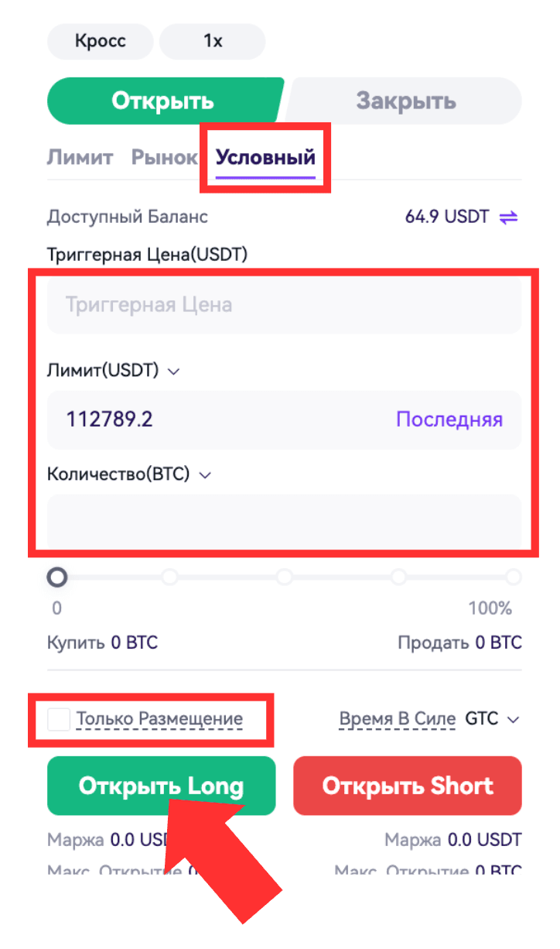Viewport: 560px width, 949px height.
Task: Switch to the Закрыть position tab
Action: 405,101
